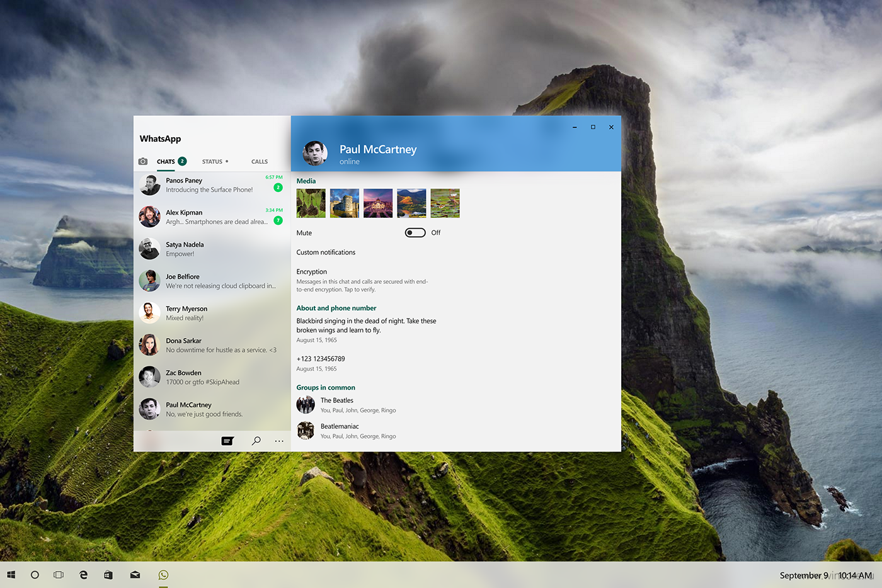Launch Microsoft Edge from taskbar

coord(83,575)
